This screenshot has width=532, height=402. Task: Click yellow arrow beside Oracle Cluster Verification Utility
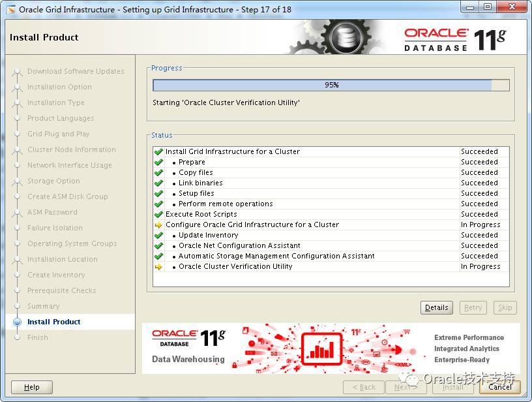pyautogui.click(x=158, y=267)
